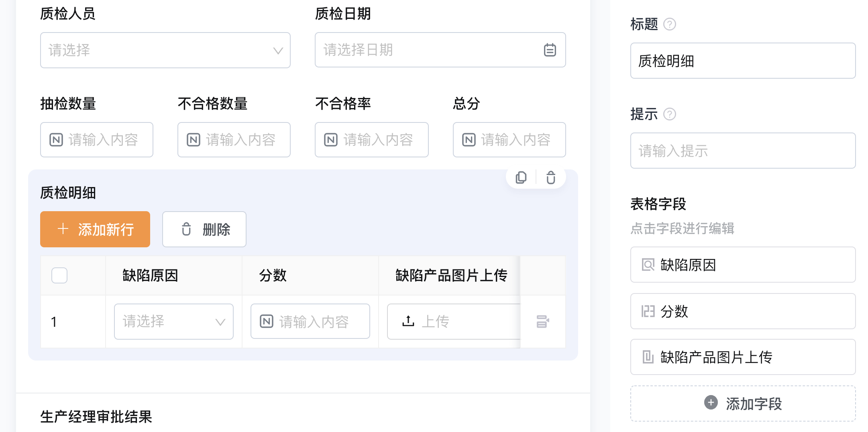Click the 添加新行 button
Viewport: 868px width, 432px height.
tap(95, 229)
